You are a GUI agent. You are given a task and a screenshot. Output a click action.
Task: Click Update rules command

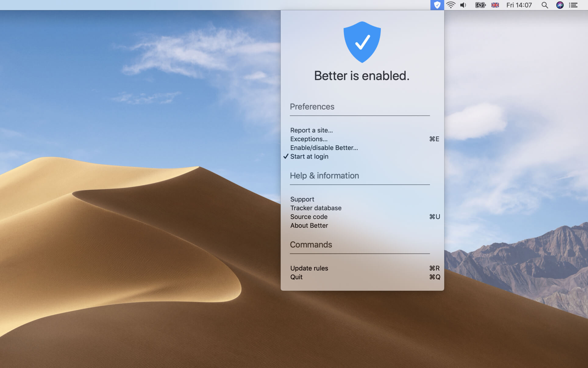pyautogui.click(x=309, y=268)
